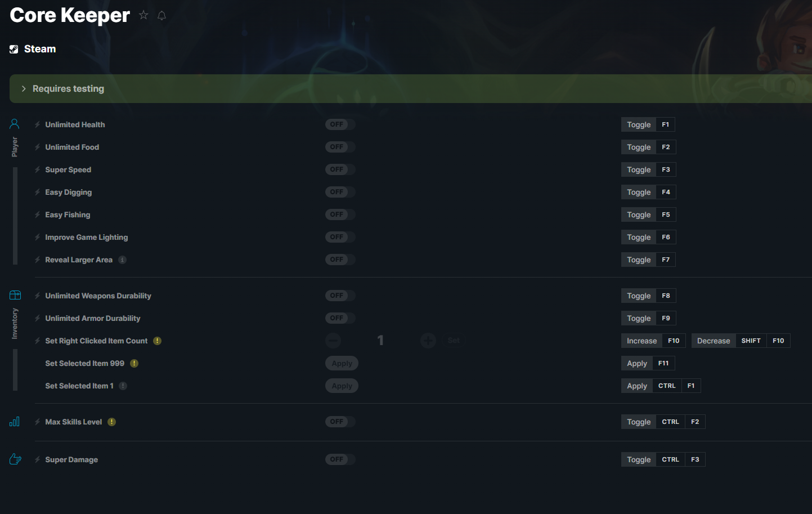Select the thumbs-up category icon near Super Damage
This screenshot has height=514, width=812.
15,459
